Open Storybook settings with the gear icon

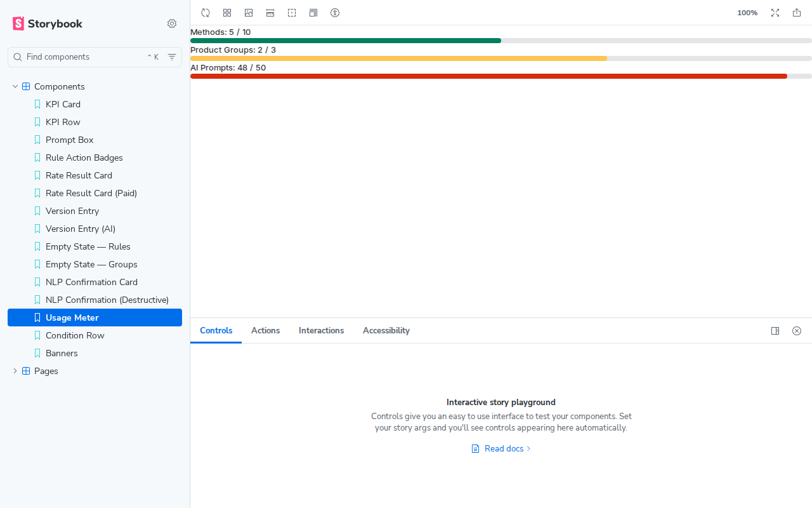click(172, 23)
